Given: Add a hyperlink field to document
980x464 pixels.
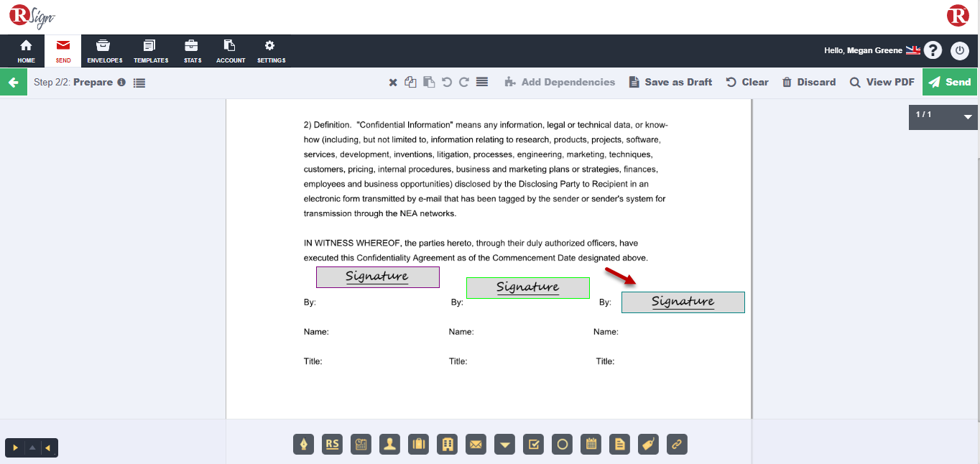Looking at the screenshot, I should (x=677, y=445).
